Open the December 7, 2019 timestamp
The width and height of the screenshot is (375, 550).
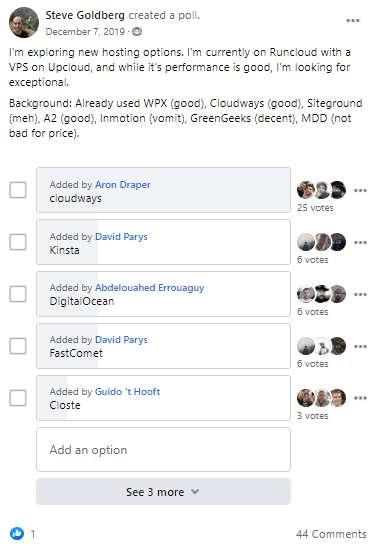point(85,32)
